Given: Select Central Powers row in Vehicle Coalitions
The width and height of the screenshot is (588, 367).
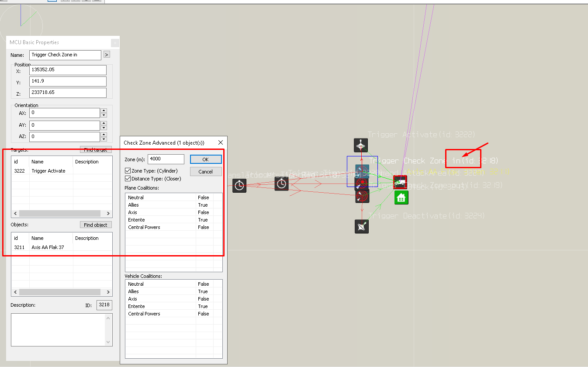Looking at the screenshot, I should 173,314.
